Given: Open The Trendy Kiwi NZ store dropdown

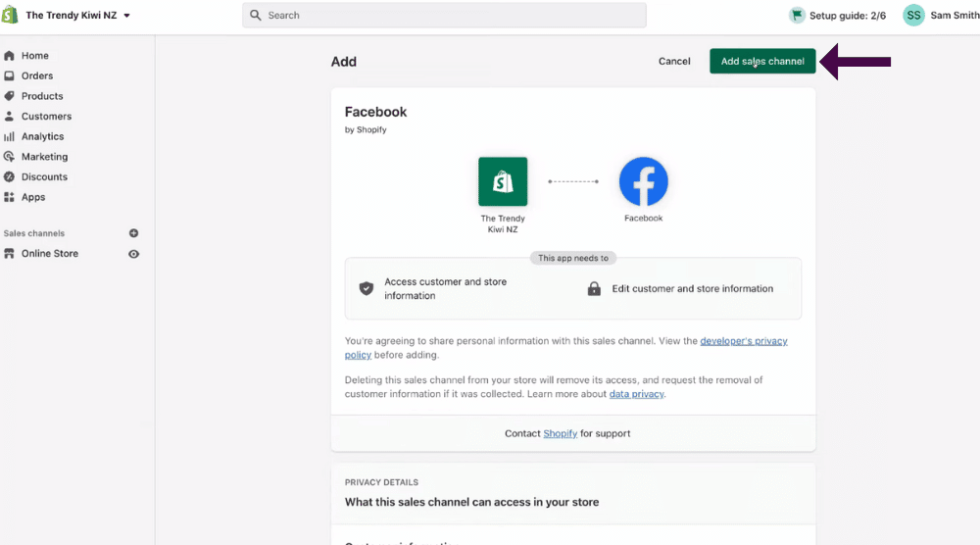Looking at the screenshot, I should [77, 15].
